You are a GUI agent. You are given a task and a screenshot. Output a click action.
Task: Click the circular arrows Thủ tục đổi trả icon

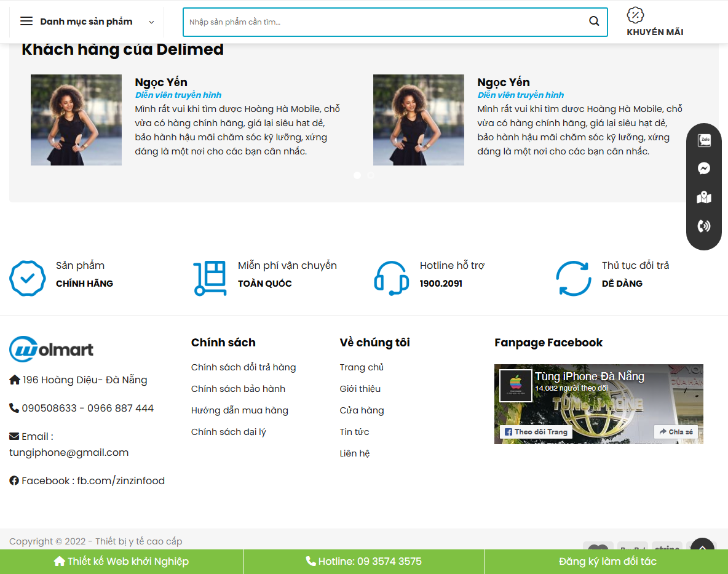coord(573,278)
